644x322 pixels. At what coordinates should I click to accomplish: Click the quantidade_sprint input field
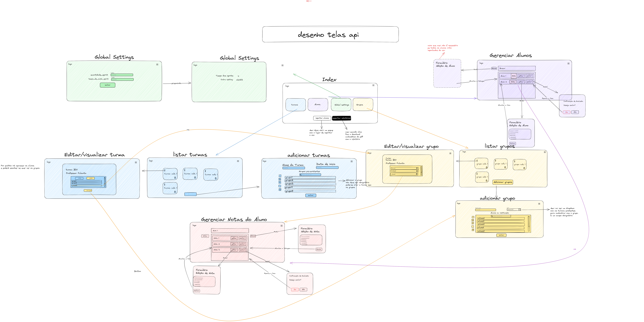click(122, 75)
